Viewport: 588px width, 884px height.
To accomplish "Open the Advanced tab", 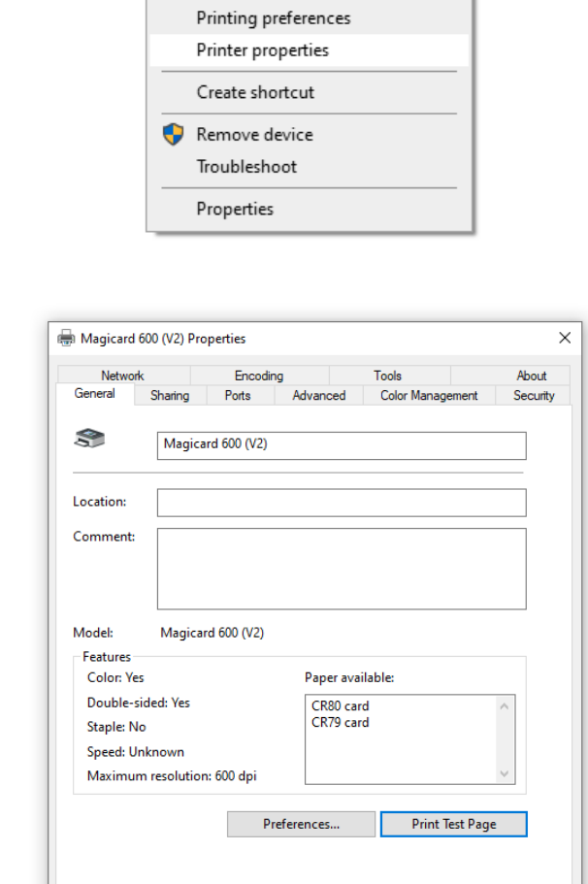I will (x=319, y=396).
